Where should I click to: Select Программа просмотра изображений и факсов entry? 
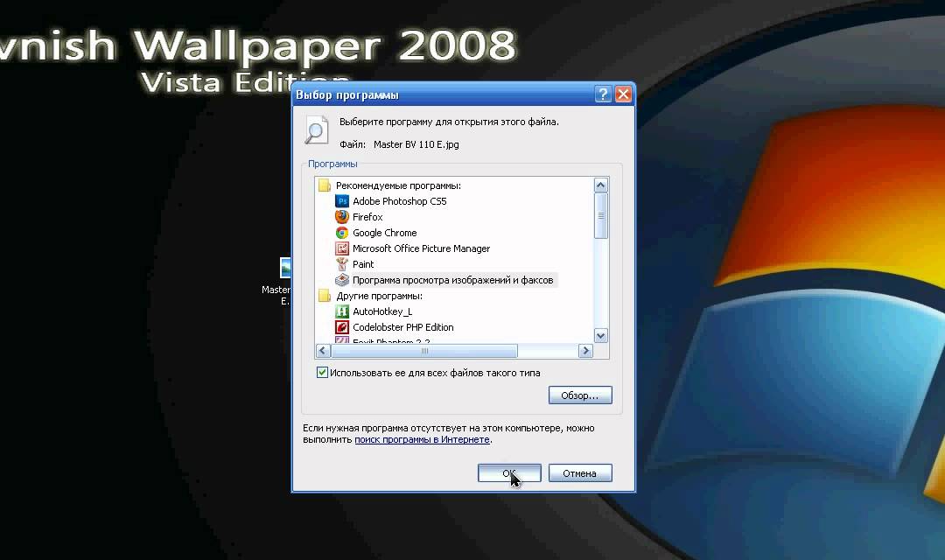(452, 280)
